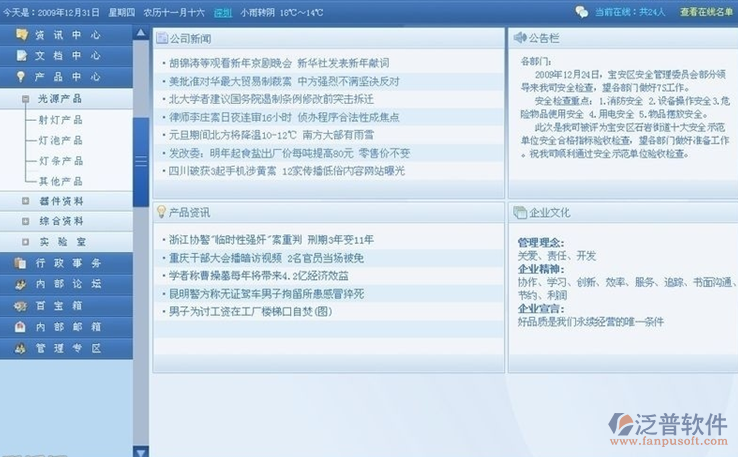Click the 内部论坛 forum icon

[x=22, y=284]
